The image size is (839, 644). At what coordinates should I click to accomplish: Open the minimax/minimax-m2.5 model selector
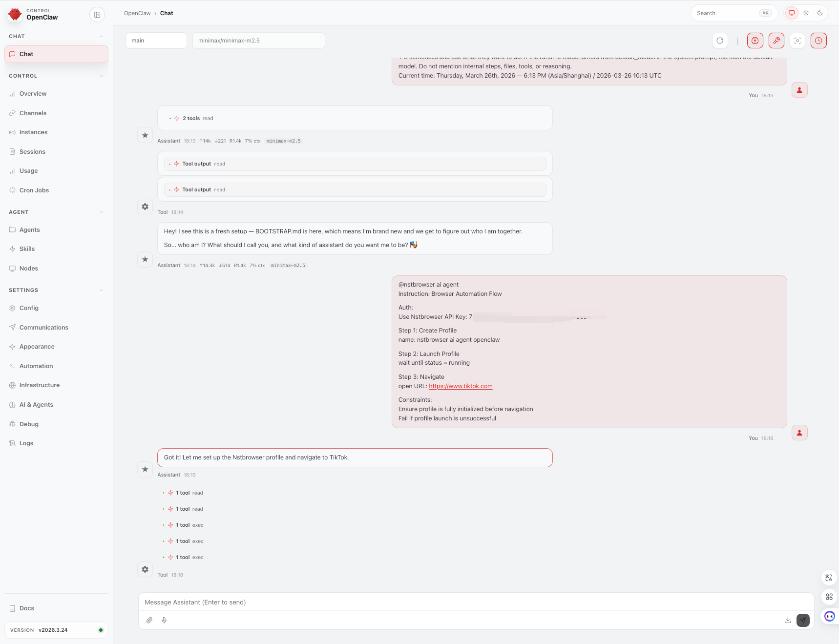[258, 41]
